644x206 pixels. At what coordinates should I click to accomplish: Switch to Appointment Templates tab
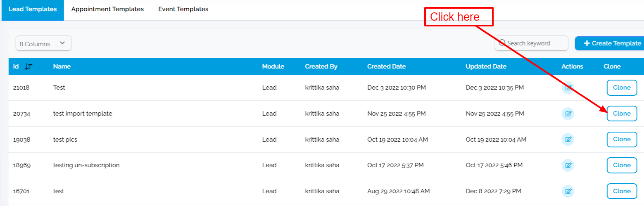click(107, 9)
